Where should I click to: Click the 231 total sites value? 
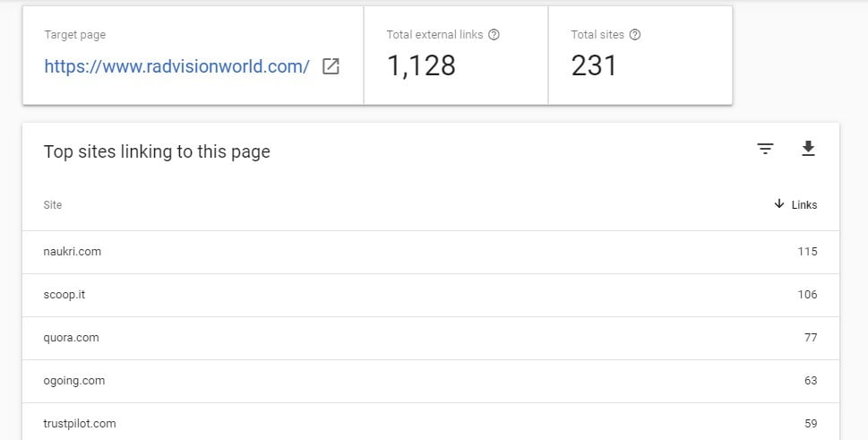[594, 65]
